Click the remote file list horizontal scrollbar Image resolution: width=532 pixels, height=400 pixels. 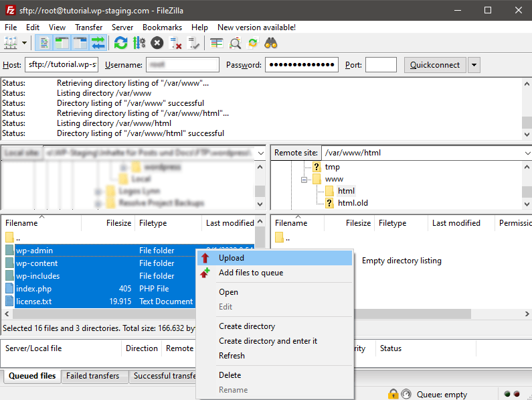(412, 314)
